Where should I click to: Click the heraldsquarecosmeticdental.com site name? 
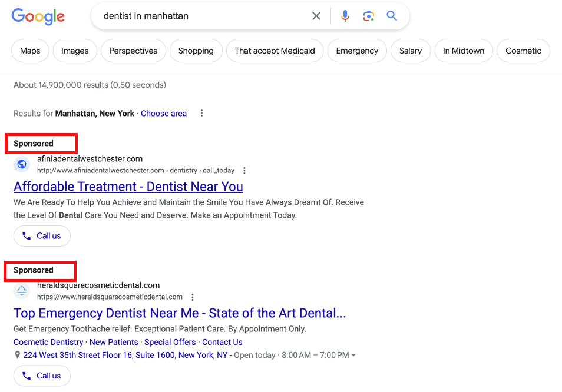click(98, 285)
